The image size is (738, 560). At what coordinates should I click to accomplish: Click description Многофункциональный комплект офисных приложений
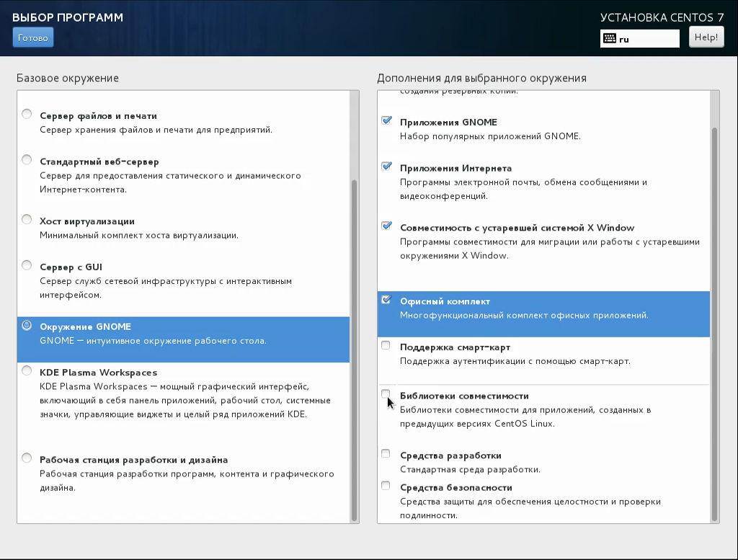pyautogui.click(x=525, y=315)
